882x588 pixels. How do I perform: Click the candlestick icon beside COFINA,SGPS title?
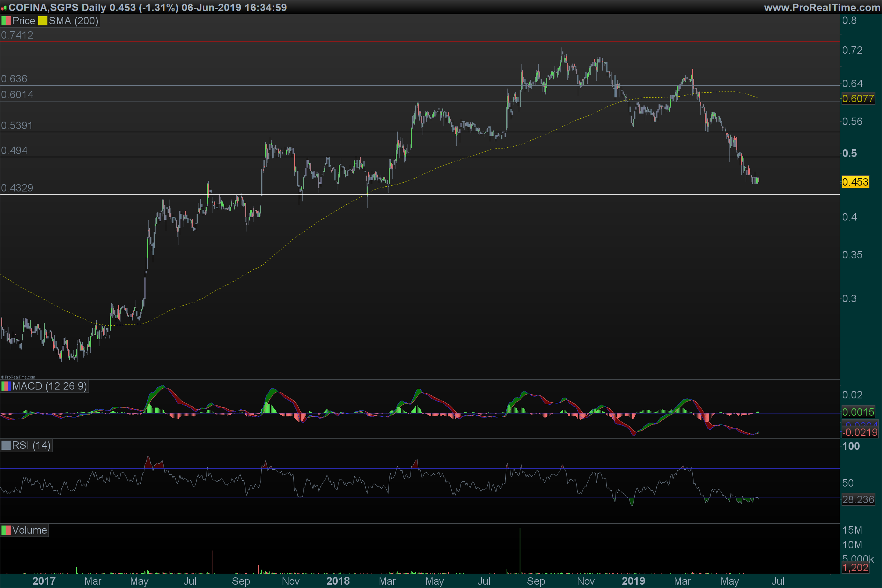4,7
